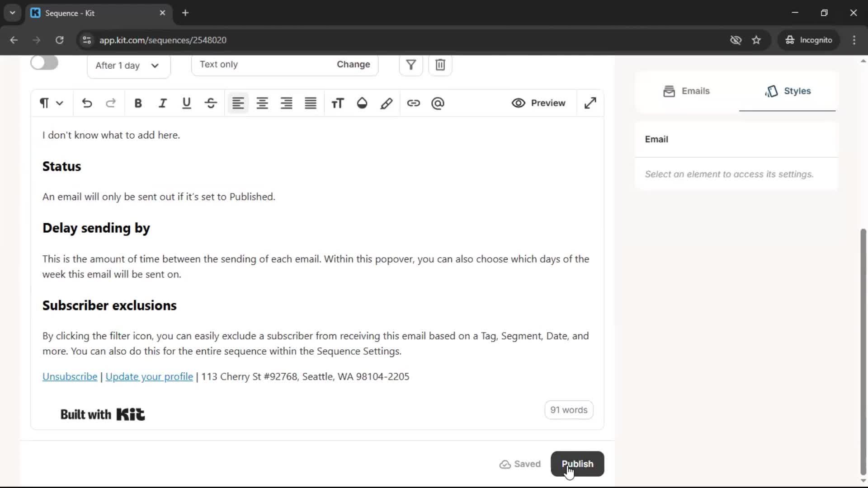The image size is (868, 488).
Task: Apply strikethrough formatting
Action: (211, 103)
